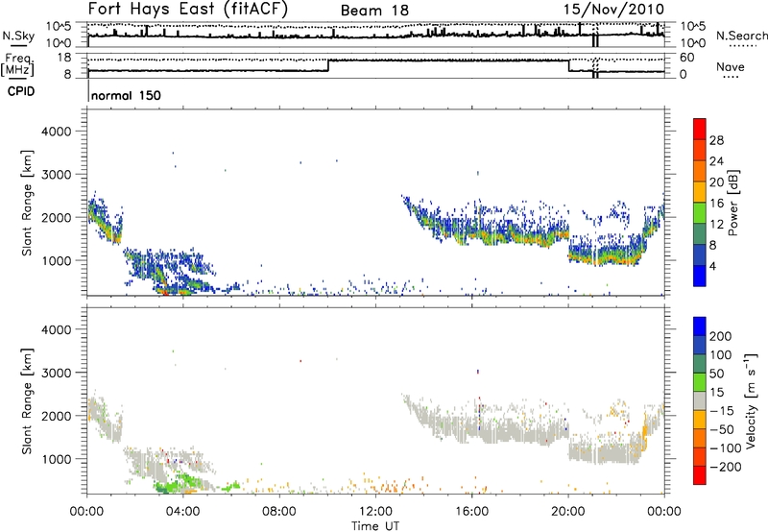Click the '16:00' time tick label
768x532 pixels.
pyautogui.click(x=471, y=512)
